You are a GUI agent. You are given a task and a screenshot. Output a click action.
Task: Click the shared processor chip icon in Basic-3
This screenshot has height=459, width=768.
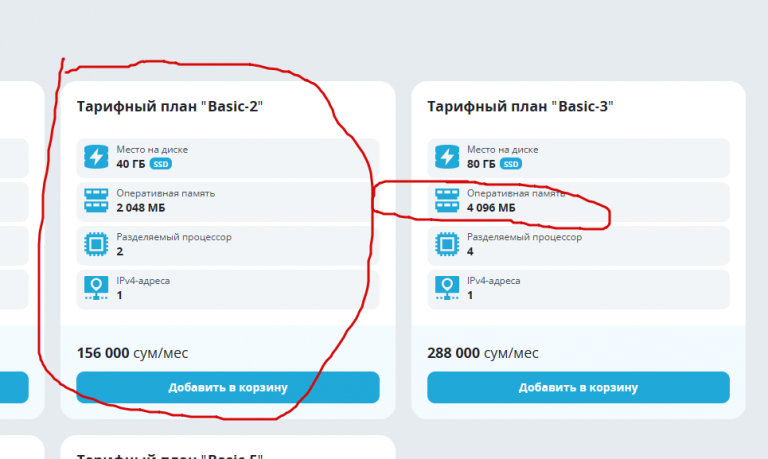click(447, 244)
